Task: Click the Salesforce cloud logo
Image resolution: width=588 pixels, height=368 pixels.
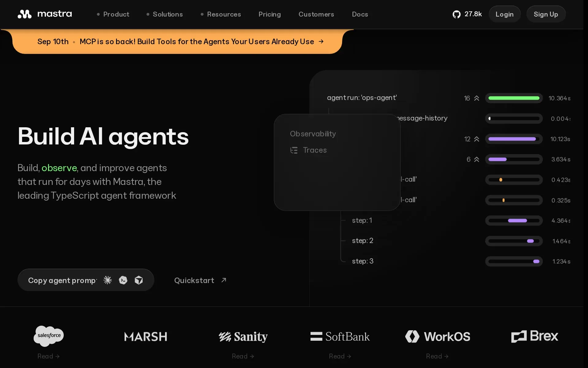Action: 49,336
